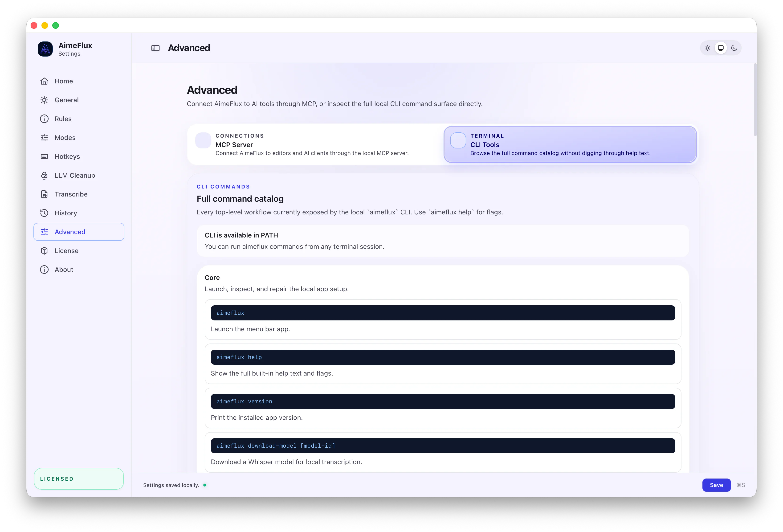Click the 'CLI COMMANDS' label
This screenshot has height=532, width=783.
[x=223, y=187]
